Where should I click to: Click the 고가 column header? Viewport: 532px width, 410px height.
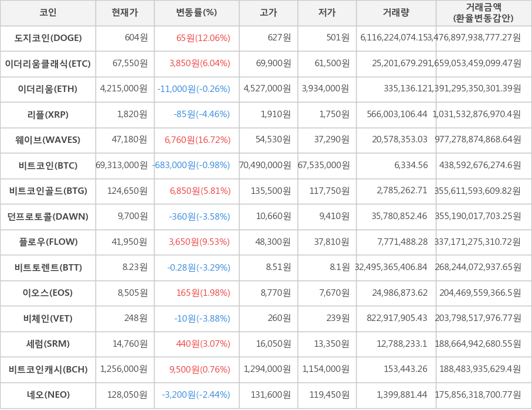[268, 13]
